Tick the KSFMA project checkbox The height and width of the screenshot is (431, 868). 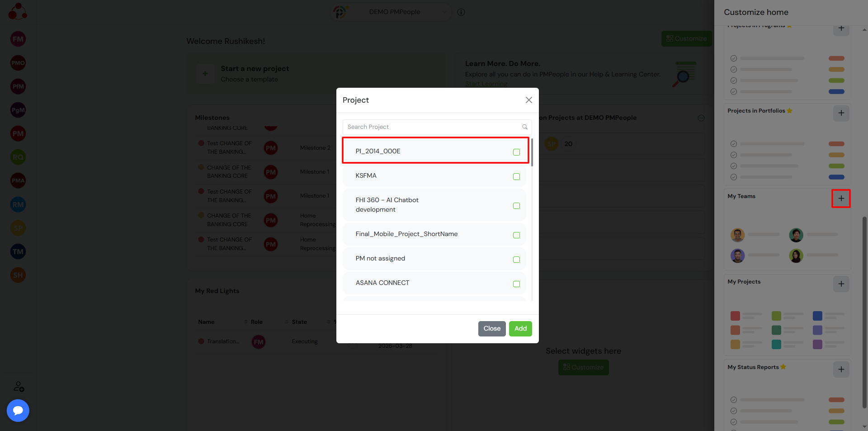516,176
